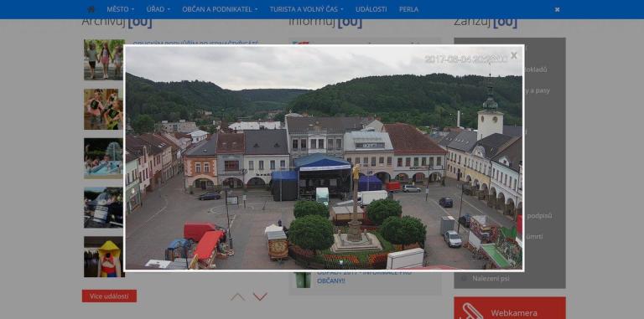This screenshot has width=644, height=319.
Task: Expand the MĚSTO dropdown menu
Action: pyautogui.click(x=121, y=9)
